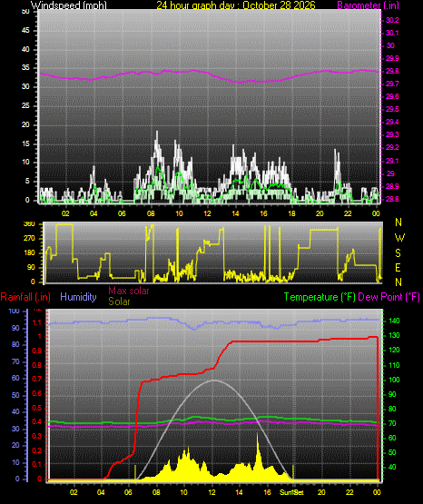Click the 'W' compass direction label
423x504 pixels.
pyautogui.click(x=399, y=238)
